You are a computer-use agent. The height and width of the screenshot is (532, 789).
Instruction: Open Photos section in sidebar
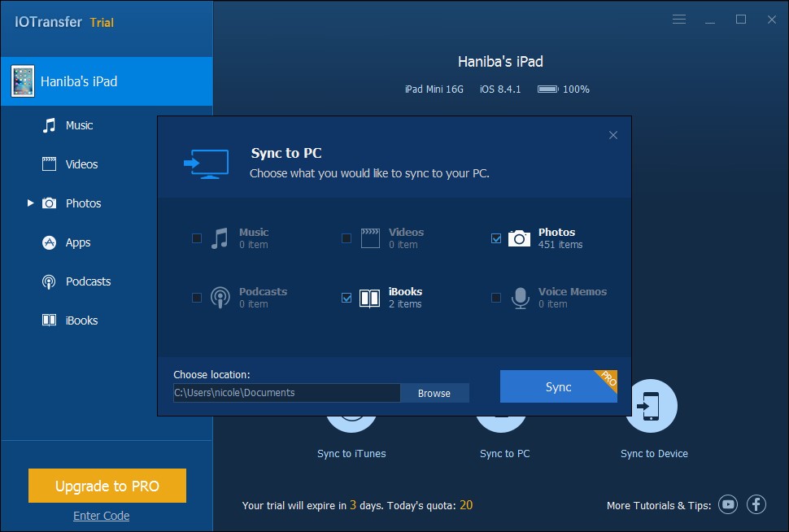(x=84, y=203)
